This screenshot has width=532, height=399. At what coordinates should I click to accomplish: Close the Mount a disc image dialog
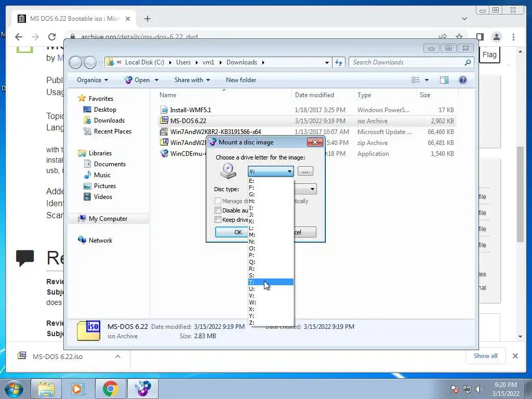click(x=315, y=142)
